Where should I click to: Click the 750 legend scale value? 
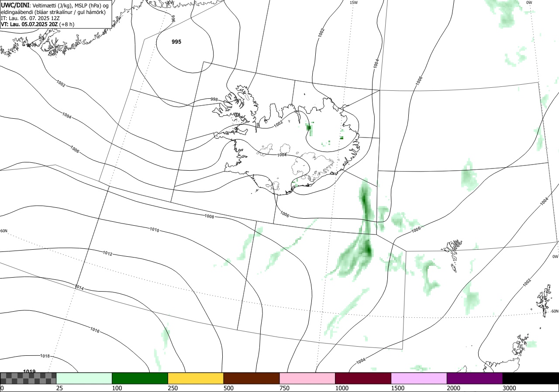tap(285, 388)
